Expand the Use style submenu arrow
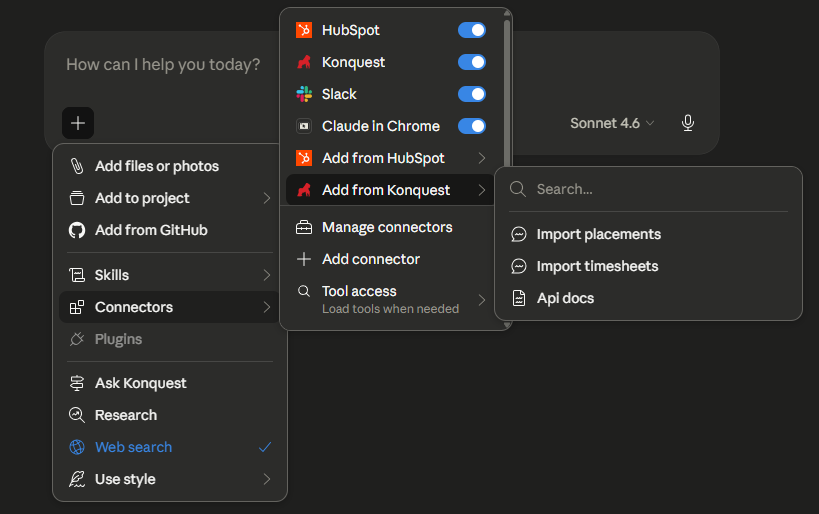 point(267,479)
